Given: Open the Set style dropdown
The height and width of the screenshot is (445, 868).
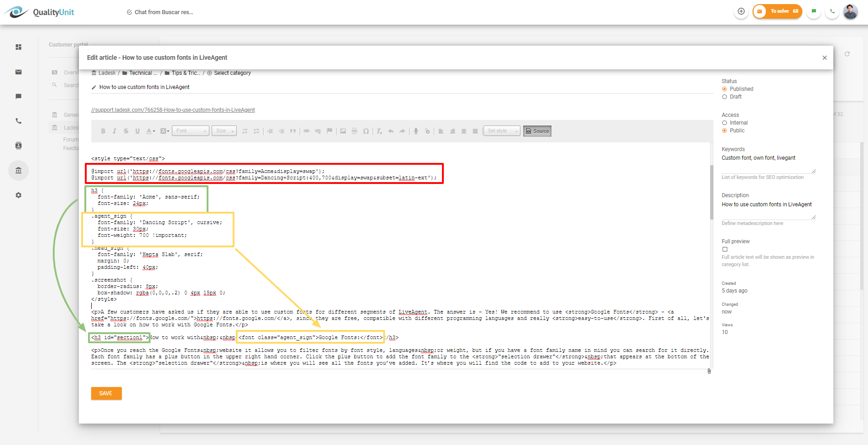Looking at the screenshot, I should [502, 131].
